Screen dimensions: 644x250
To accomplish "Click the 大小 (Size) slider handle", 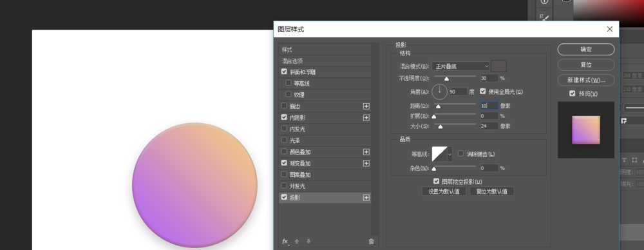I will pyautogui.click(x=440, y=127).
